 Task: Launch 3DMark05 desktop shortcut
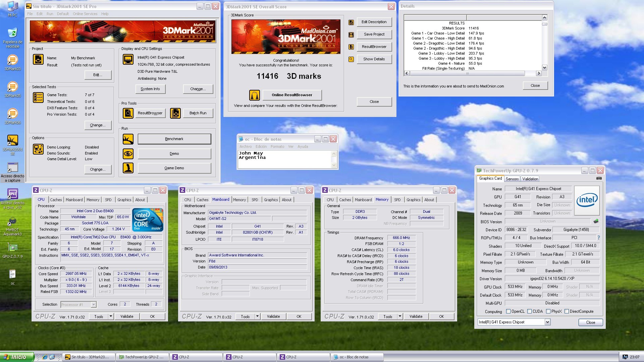tap(12, 89)
